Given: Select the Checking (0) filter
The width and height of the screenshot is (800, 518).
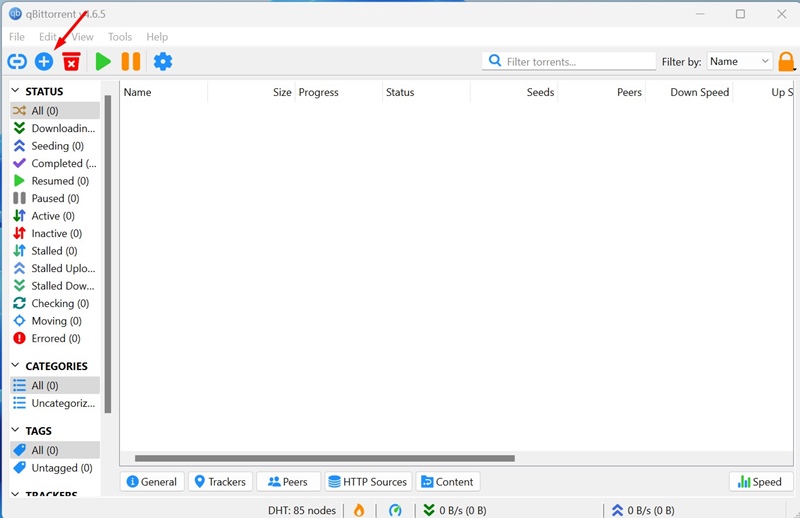Looking at the screenshot, I should 55,303.
